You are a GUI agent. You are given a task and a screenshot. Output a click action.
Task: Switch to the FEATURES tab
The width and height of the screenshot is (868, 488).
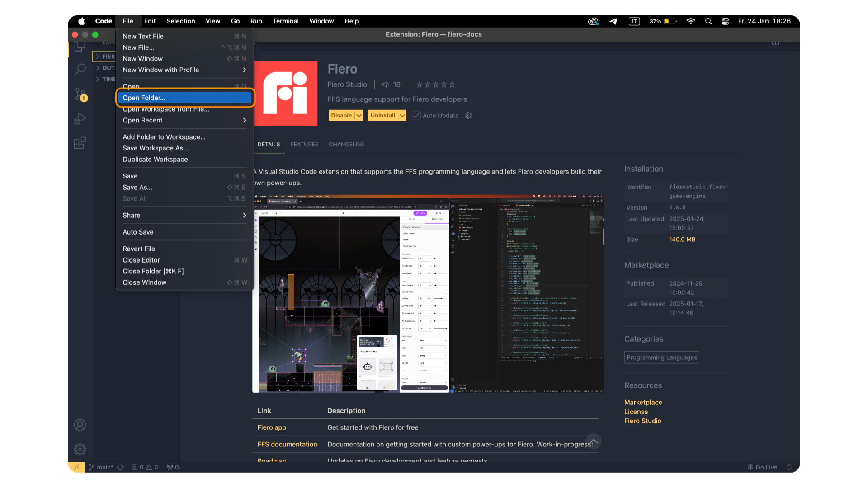point(304,145)
